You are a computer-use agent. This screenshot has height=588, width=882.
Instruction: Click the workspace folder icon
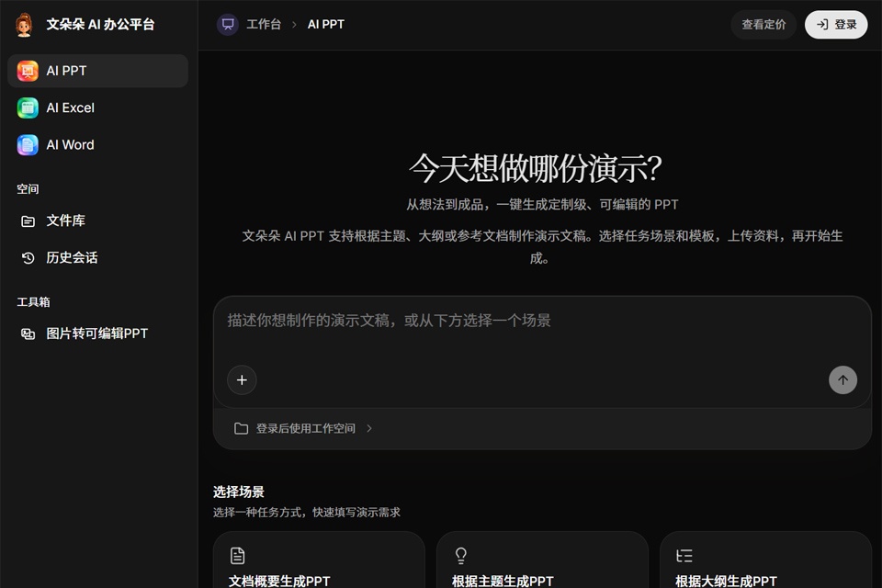point(241,429)
